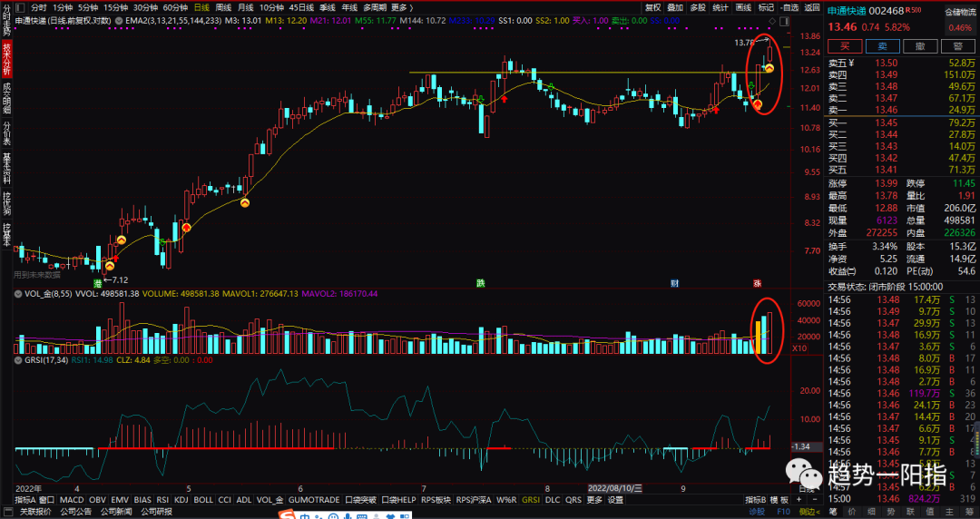The image size is (980, 519).
Task: Open 公司公告 company announcements
Action: 76,512
